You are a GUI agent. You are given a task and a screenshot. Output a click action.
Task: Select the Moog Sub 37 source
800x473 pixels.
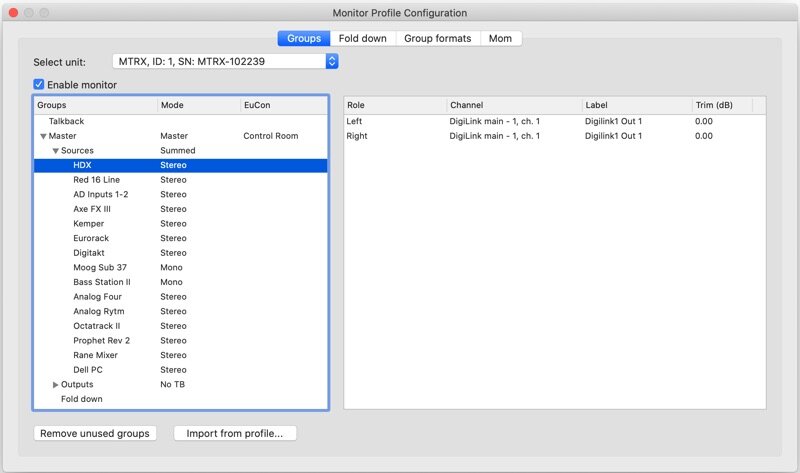pos(181,267)
